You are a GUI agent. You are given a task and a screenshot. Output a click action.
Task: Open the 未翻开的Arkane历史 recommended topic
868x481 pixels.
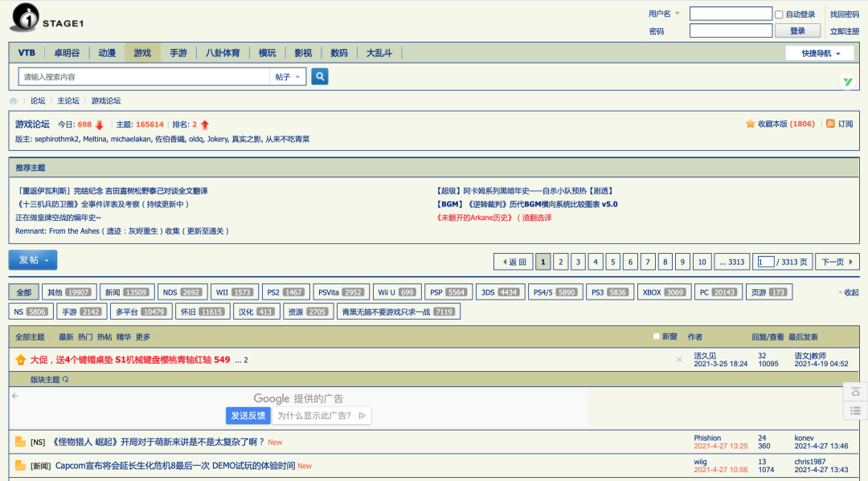[493, 218]
